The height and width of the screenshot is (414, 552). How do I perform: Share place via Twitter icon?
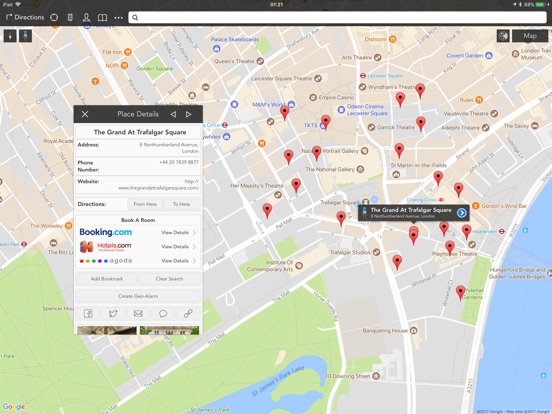point(113,313)
